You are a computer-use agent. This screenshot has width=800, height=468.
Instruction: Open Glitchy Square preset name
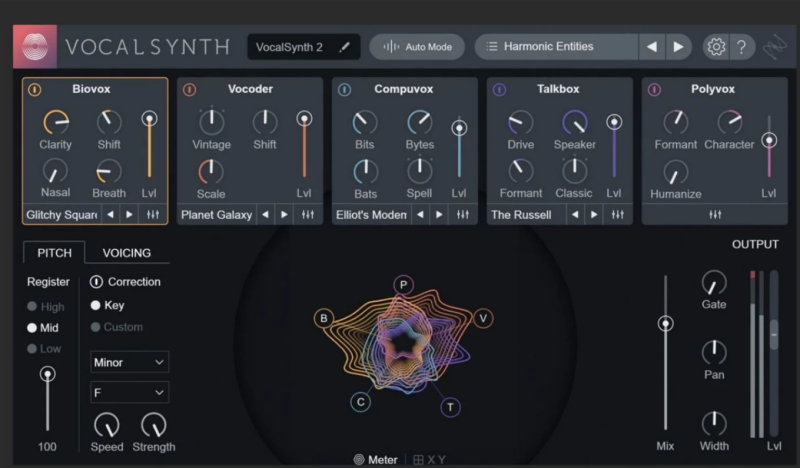pyautogui.click(x=62, y=215)
